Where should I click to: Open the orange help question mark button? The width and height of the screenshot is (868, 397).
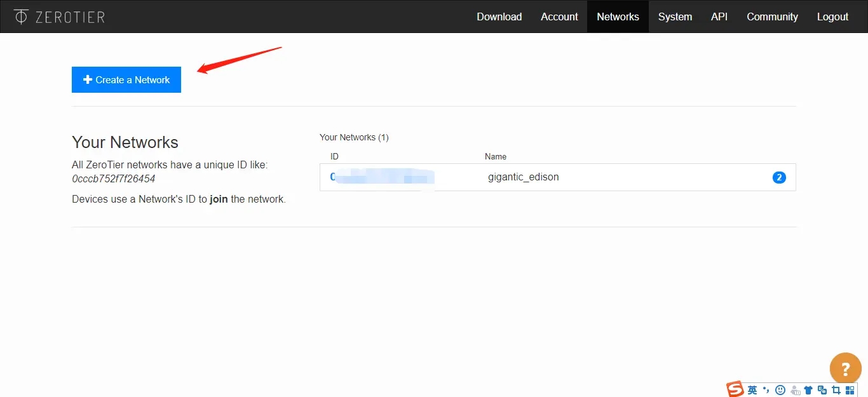click(845, 368)
